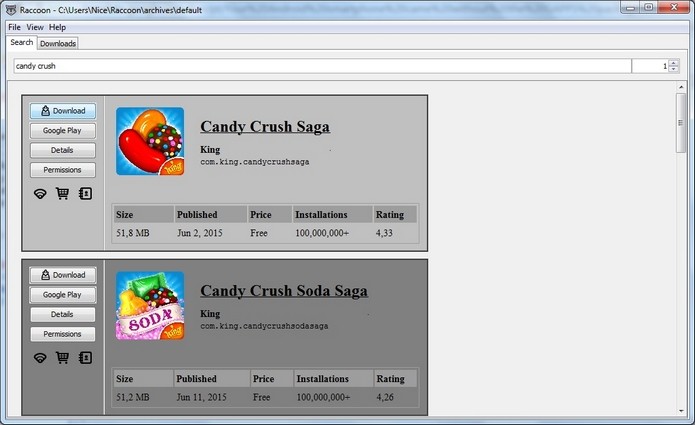
Task: Open the File menu
Action: click(14, 27)
